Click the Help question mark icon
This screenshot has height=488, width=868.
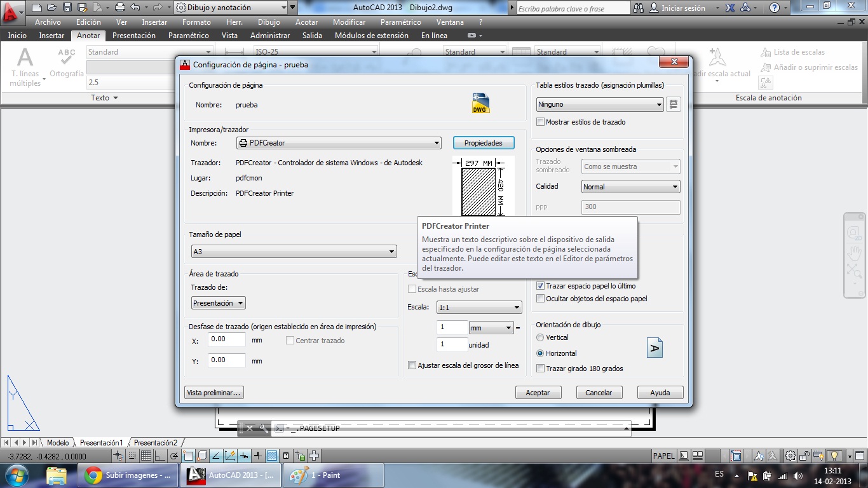click(x=774, y=8)
